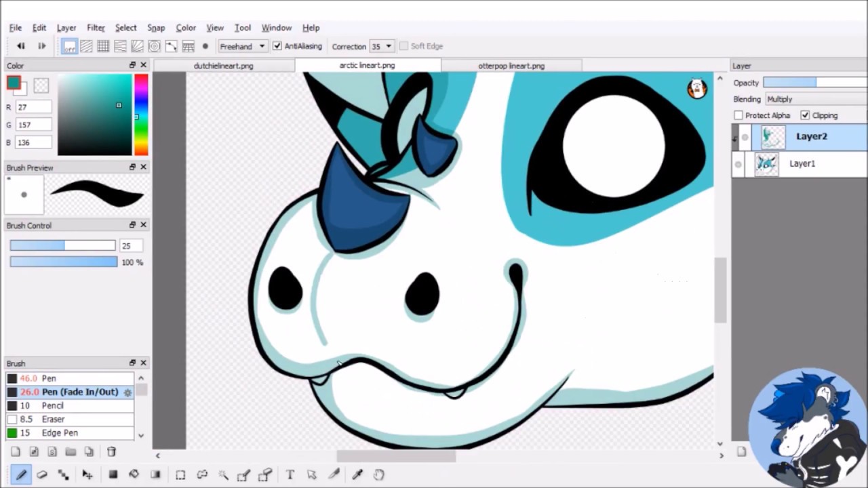The image size is (868, 488).
Task: Open the Help menu
Action: pyautogui.click(x=311, y=28)
